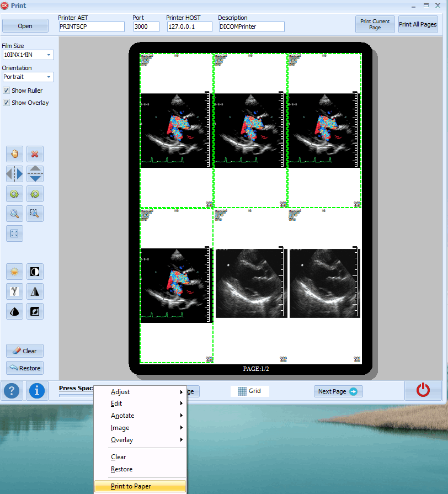Select the magnifier zoom tool
This screenshot has width=448, height=494.
pos(15,214)
